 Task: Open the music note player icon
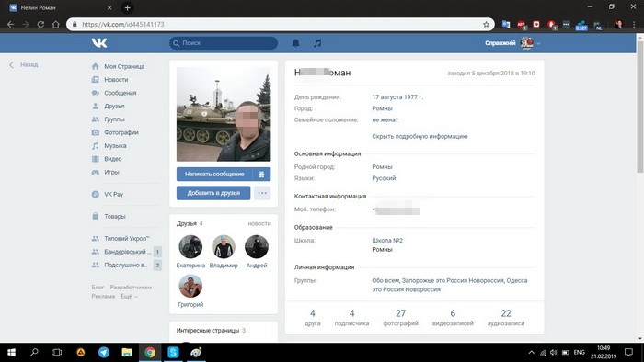(317, 43)
